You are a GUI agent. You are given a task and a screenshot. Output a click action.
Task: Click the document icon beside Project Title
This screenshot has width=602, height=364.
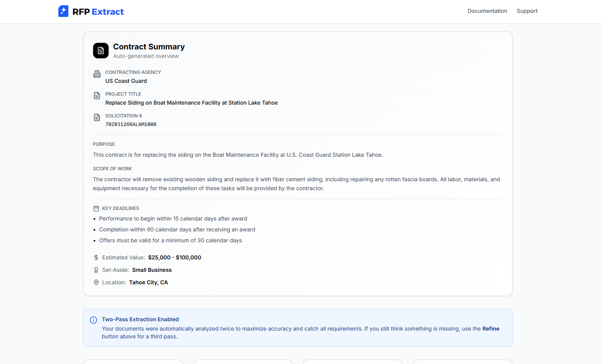coord(97,95)
